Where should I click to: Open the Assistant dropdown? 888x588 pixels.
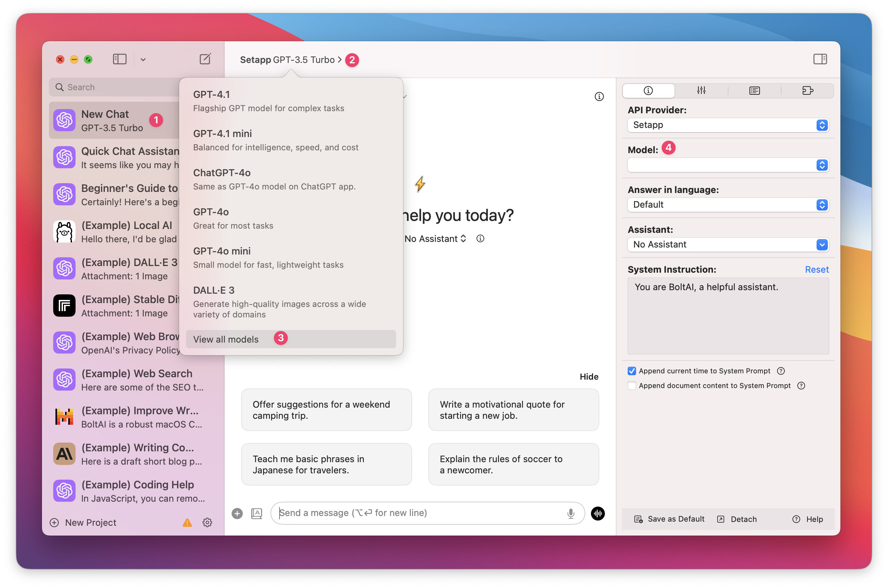(727, 244)
